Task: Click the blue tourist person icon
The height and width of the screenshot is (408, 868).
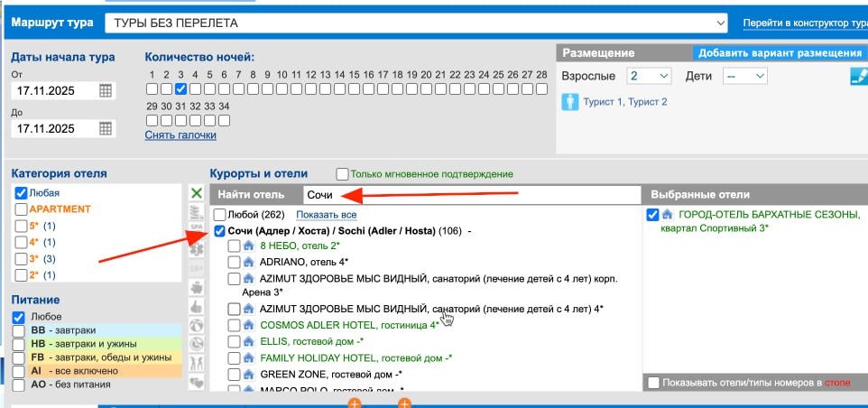Action: (570, 102)
